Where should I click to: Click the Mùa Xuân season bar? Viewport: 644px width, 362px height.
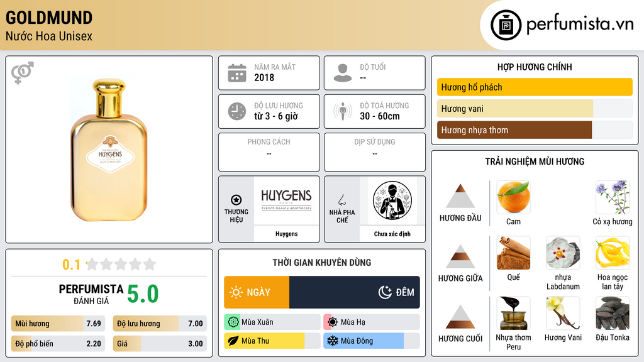pyautogui.click(x=272, y=322)
